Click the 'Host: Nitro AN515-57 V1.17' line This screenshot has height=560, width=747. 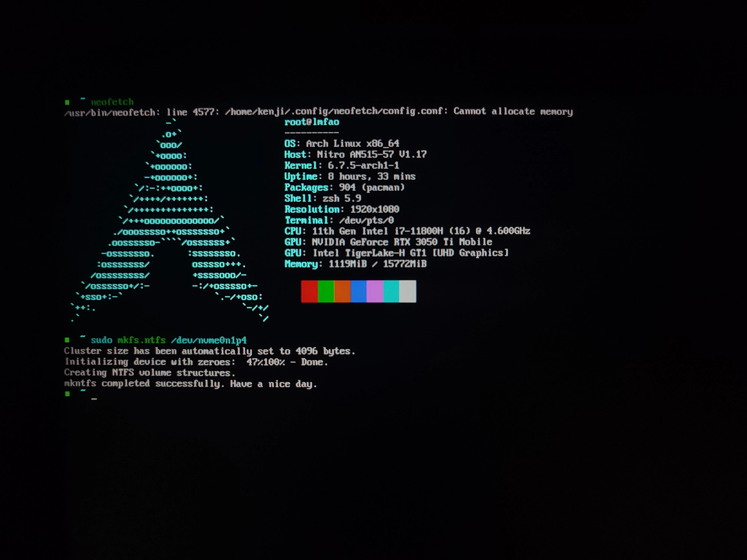356,154
